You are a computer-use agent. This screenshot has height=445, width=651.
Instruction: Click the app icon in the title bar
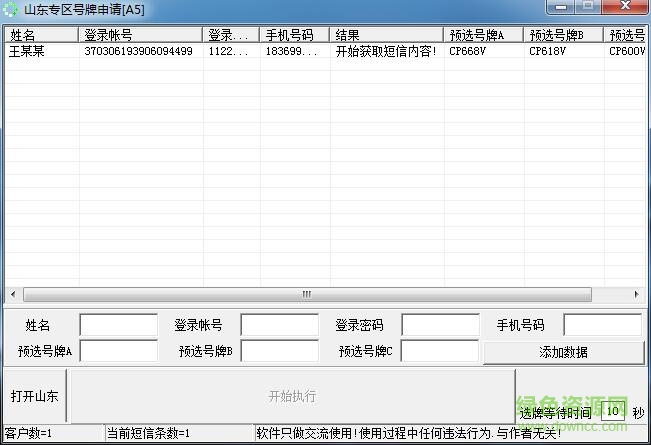point(10,9)
